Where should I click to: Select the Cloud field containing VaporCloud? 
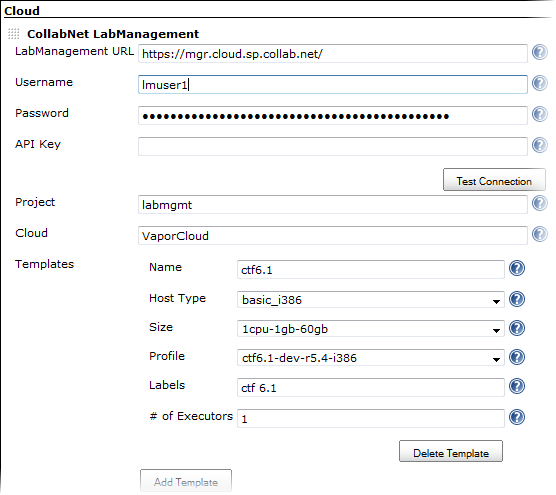coord(333,235)
